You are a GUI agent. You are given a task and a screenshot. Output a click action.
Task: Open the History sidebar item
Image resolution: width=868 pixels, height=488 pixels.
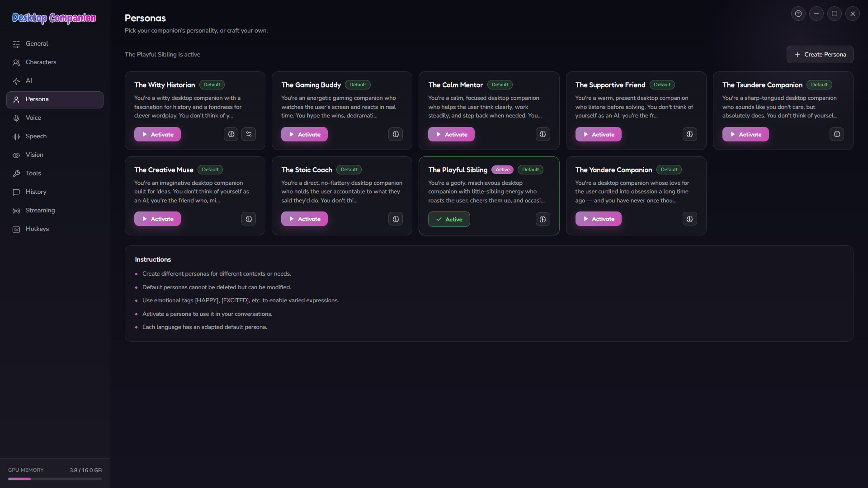coord(55,192)
